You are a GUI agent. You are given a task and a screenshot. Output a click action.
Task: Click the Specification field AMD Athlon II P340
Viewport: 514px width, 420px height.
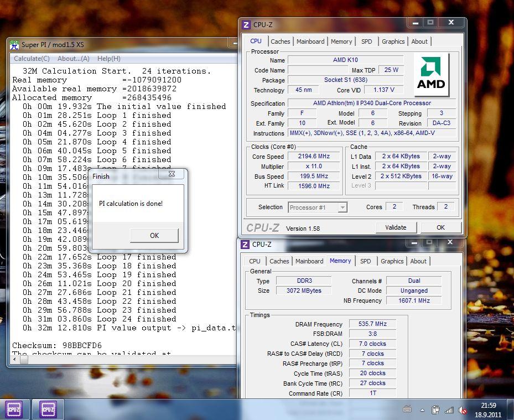coord(372,103)
